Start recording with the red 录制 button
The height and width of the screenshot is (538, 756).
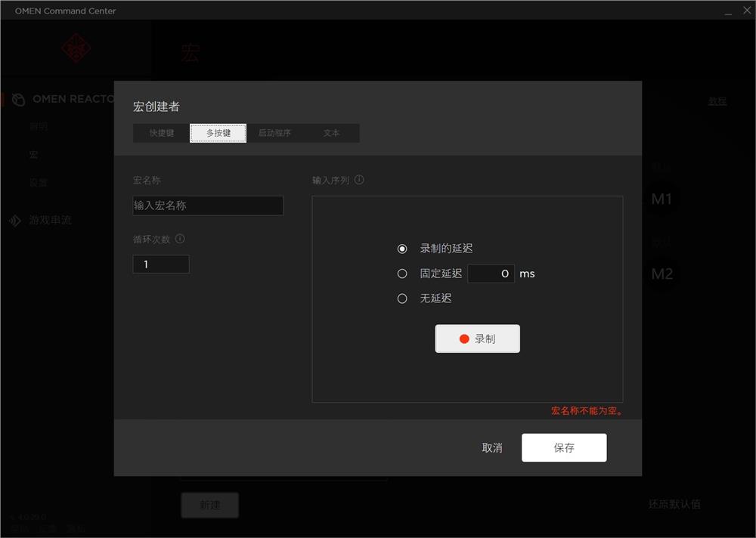pos(477,339)
